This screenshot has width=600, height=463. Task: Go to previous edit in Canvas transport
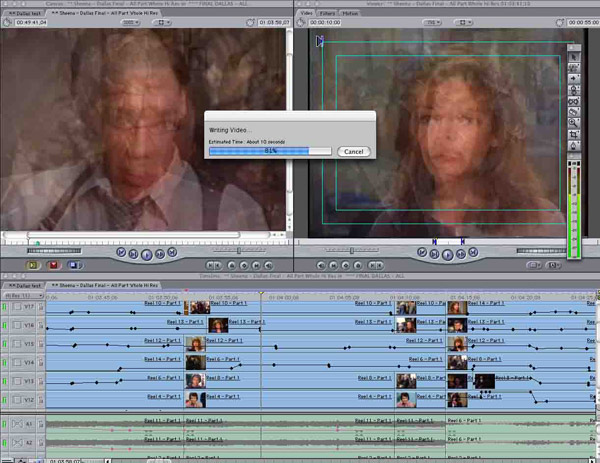[x=121, y=252]
